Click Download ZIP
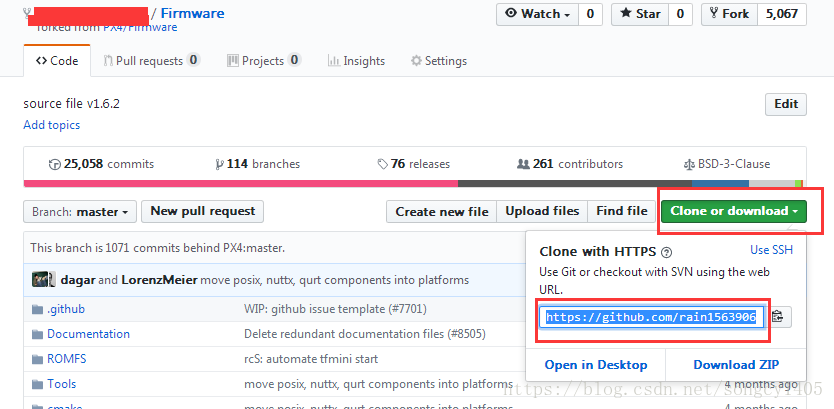 coord(736,365)
